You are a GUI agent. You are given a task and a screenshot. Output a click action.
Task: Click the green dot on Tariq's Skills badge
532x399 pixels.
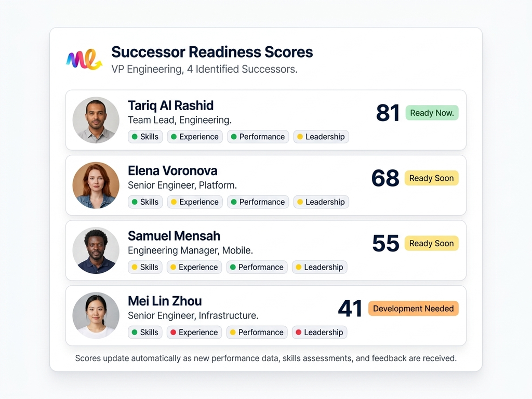(135, 137)
